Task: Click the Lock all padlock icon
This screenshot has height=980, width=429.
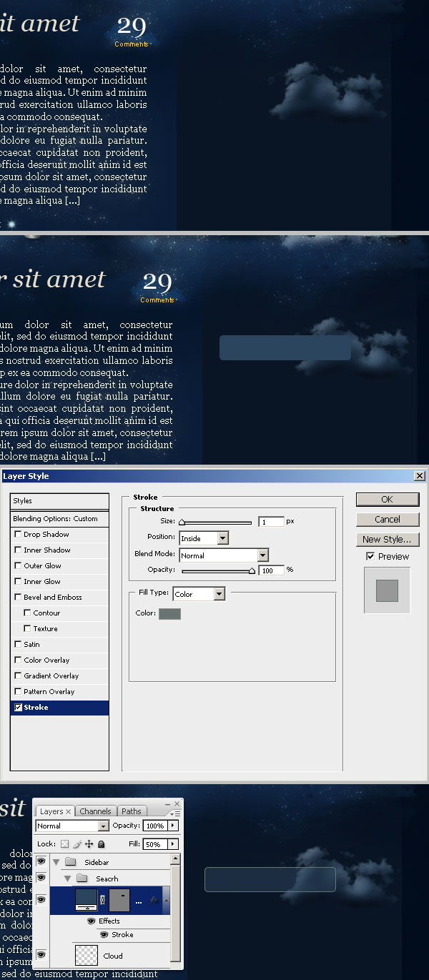Action: point(101,844)
